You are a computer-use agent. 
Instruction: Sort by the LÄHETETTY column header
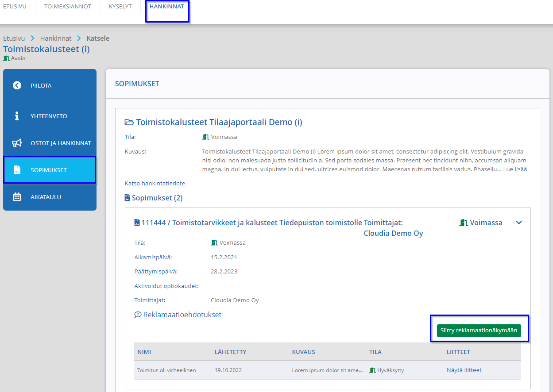click(230, 352)
